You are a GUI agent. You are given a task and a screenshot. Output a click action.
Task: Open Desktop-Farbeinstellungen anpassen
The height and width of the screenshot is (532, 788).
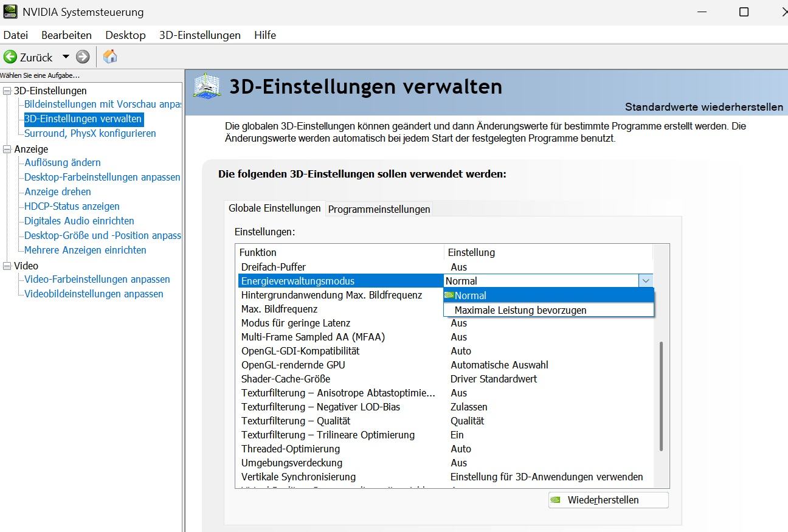[x=102, y=177]
